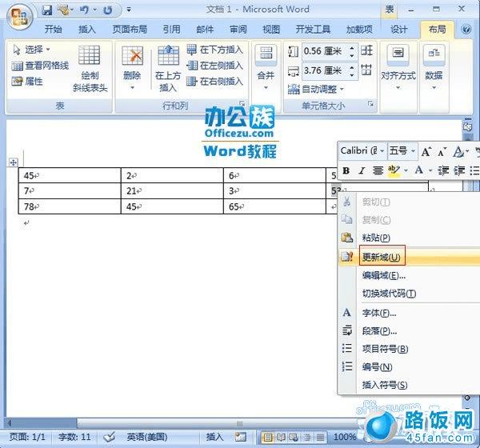
Task: Switch to 加载项 tab
Action: [359, 30]
